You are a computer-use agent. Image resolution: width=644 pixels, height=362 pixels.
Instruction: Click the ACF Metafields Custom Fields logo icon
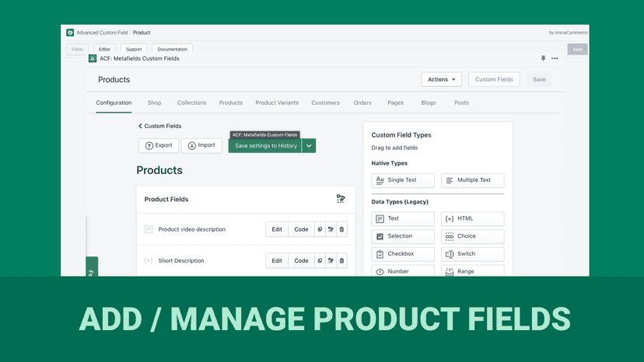93,58
